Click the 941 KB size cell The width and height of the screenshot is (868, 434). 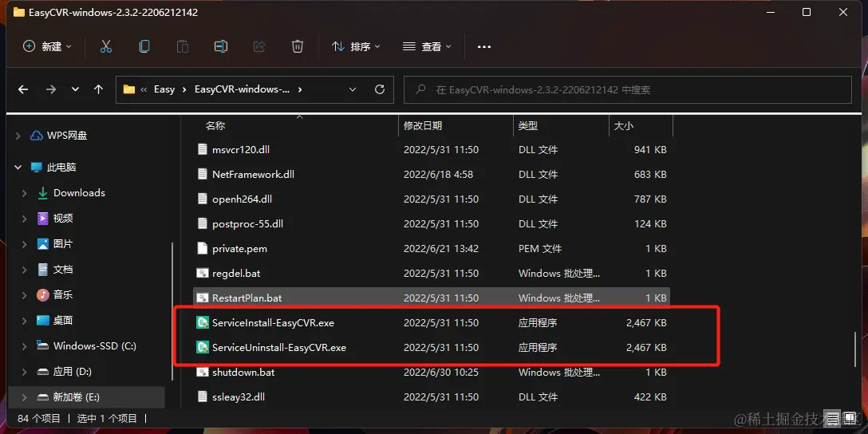650,149
